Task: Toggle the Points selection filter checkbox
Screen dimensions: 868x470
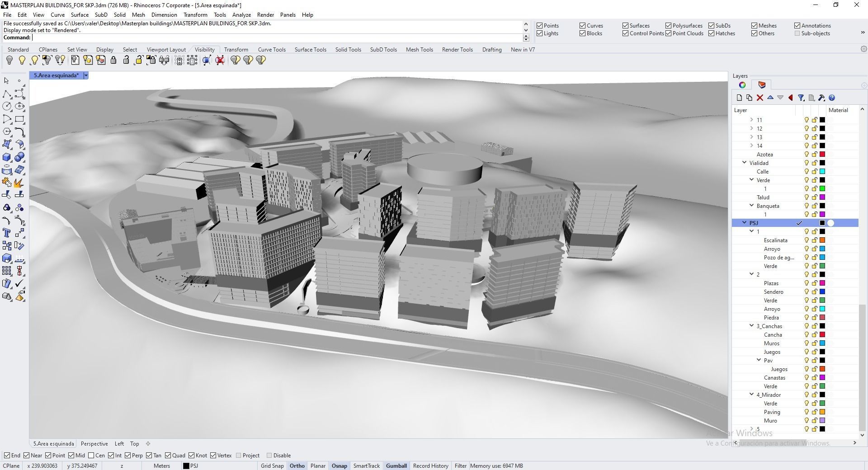Action: pos(539,26)
